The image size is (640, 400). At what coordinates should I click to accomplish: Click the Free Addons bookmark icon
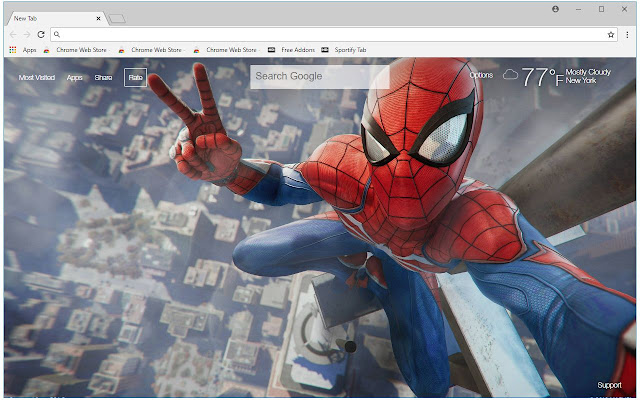click(271, 50)
